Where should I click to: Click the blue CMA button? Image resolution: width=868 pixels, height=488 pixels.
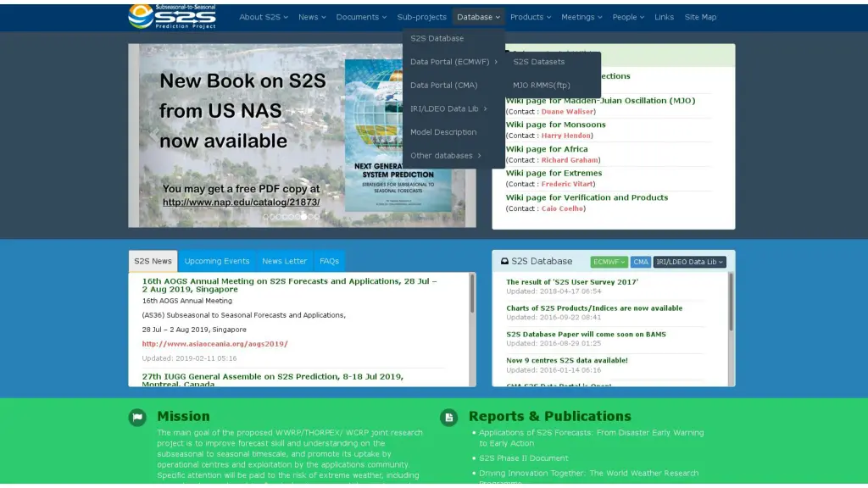pyautogui.click(x=641, y=262)
